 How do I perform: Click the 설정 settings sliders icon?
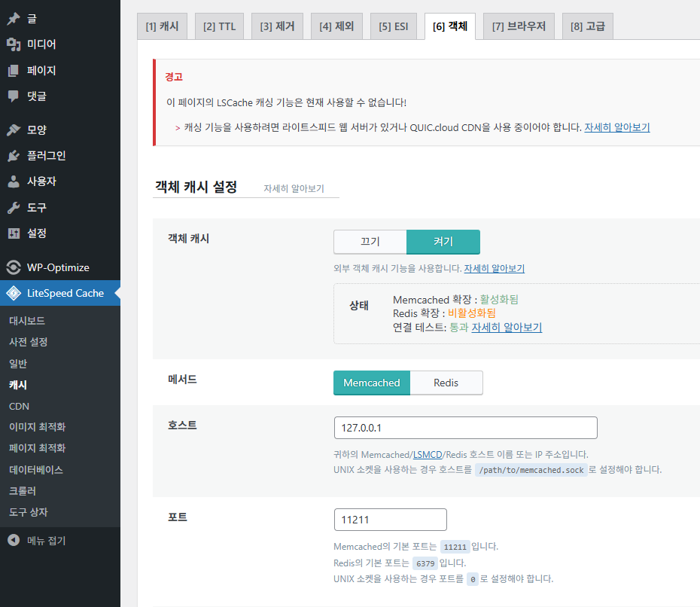[x=14, y=233]
